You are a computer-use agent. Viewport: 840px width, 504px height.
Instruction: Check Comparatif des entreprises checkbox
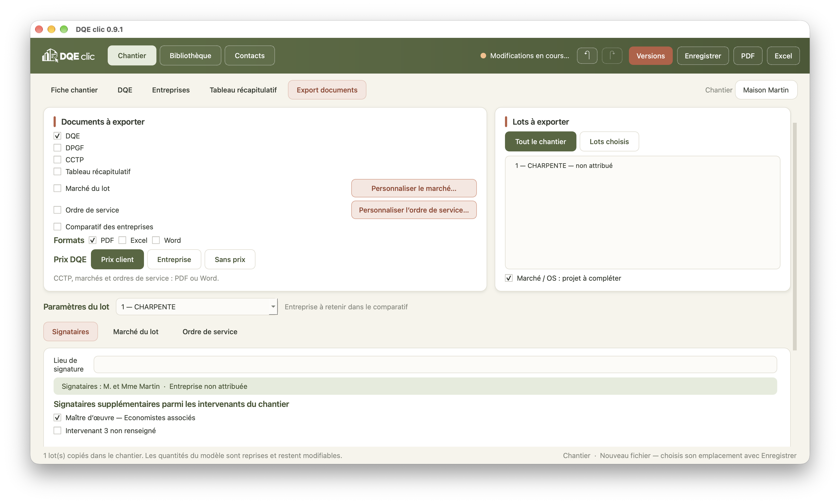tap(57, 227)
